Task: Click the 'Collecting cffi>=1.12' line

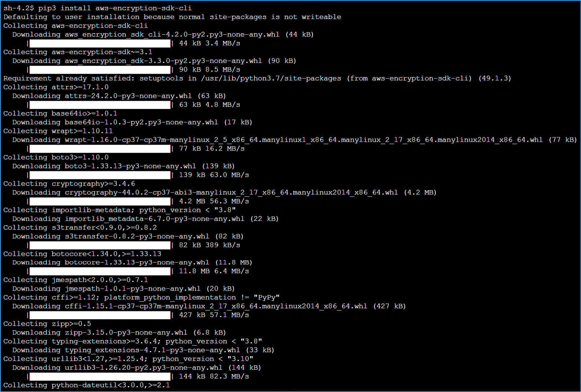Action: tap(142, 297)
